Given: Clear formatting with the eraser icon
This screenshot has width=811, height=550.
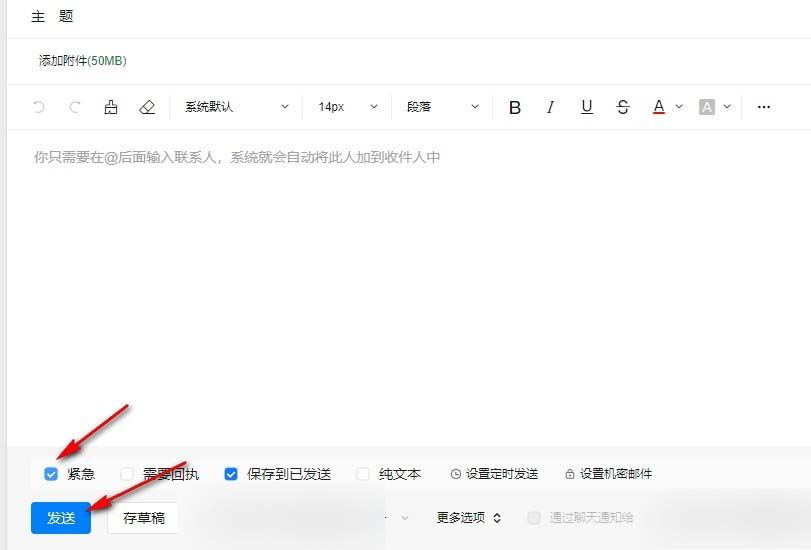Looking at the screenshot, I should pos(147,107).
